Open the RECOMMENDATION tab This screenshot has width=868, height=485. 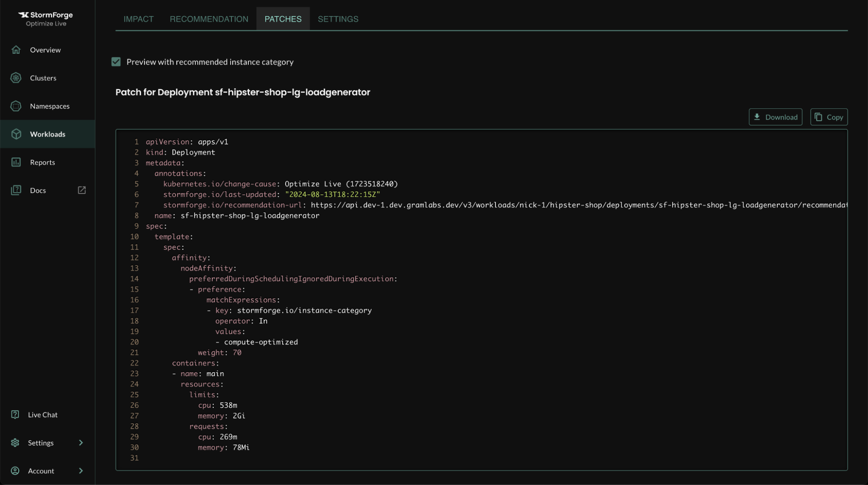point(209,19)
